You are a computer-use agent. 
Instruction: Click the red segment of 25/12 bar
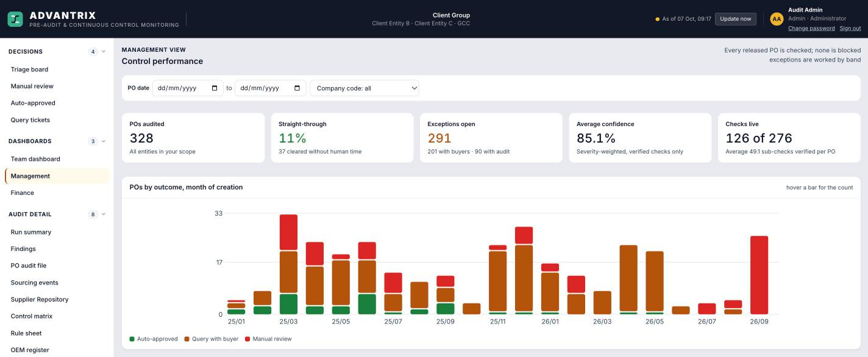pos(524,235)
